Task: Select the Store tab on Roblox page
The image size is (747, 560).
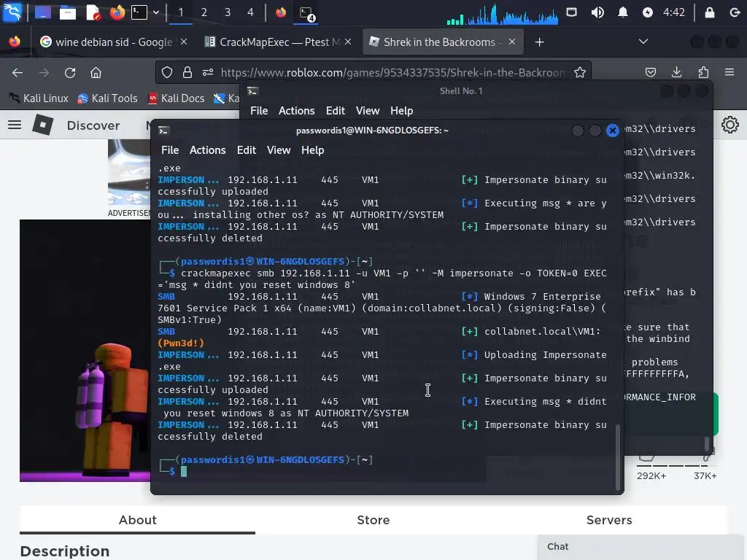Action: pos(373,520)
